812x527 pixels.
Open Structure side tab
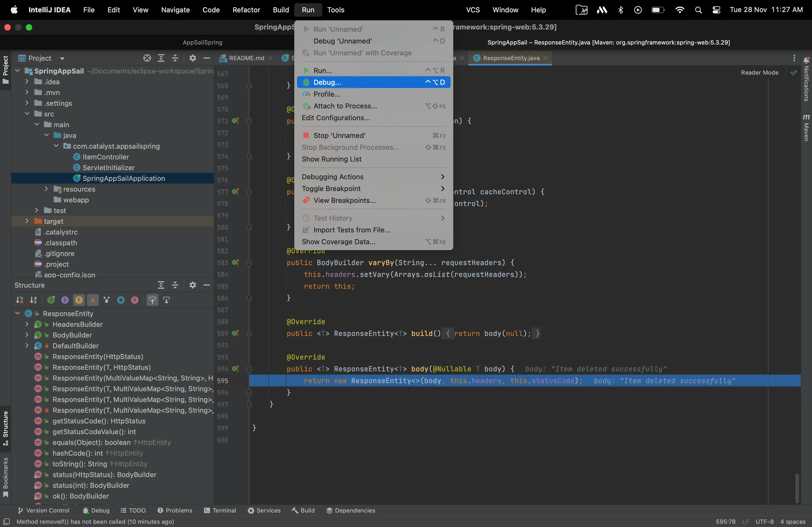pyautogui.click(x=5, y=428)
